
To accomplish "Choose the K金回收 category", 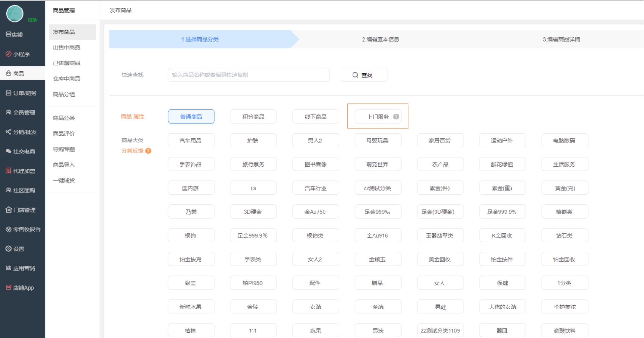I will click(502, 235).
